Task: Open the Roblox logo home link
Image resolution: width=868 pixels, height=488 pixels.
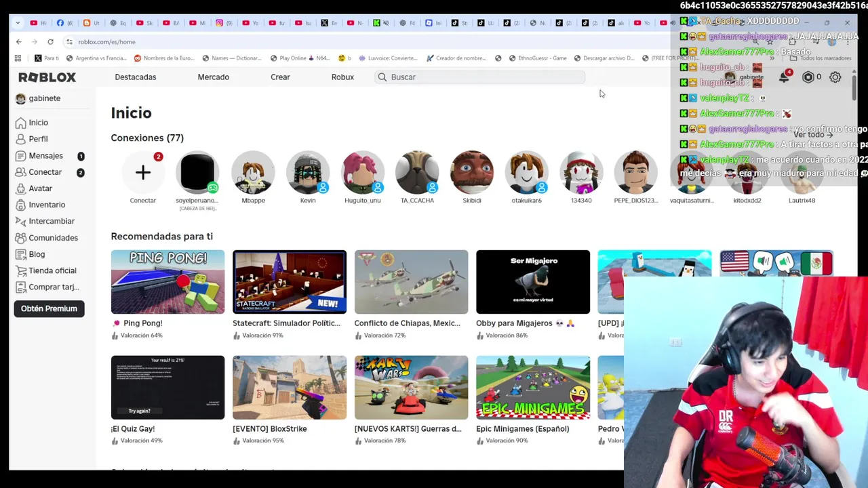Action: [47, 77]
